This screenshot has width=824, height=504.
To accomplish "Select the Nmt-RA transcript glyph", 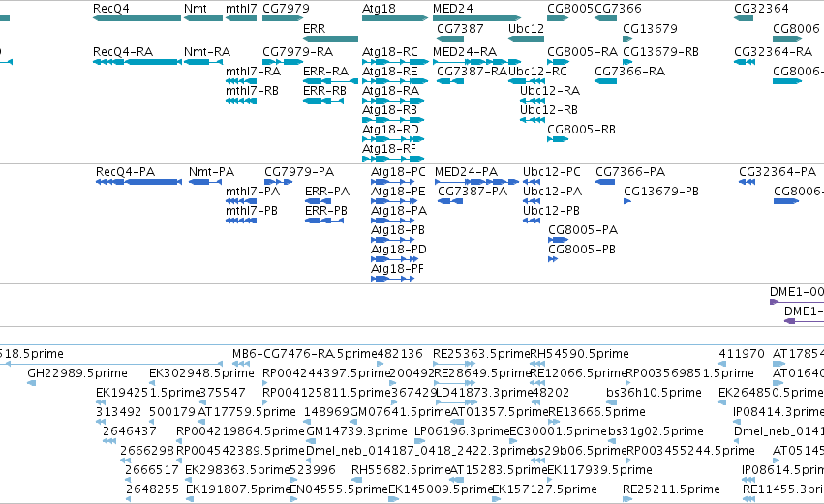I will coord(202,62).
